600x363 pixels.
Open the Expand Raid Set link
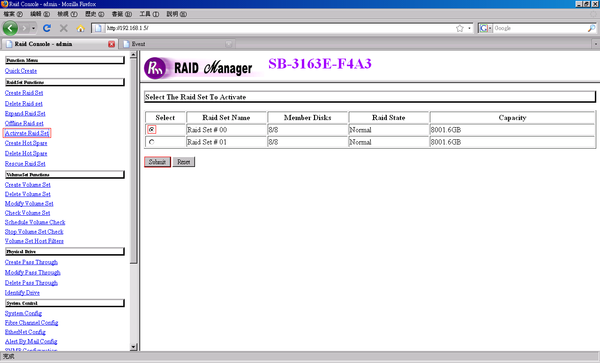[x=25, y=113]
